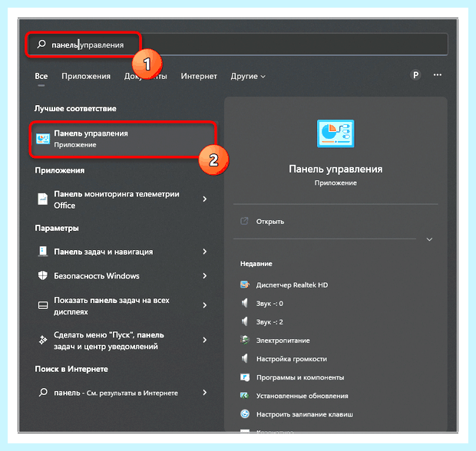
Task: Open recent item Электропитание
Action: [283, 341]
